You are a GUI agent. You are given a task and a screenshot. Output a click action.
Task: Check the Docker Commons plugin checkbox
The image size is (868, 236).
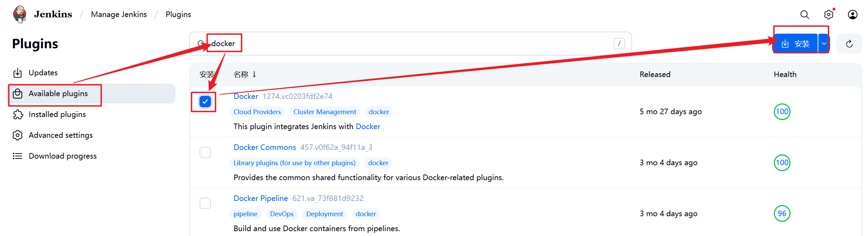coord(205,152)
